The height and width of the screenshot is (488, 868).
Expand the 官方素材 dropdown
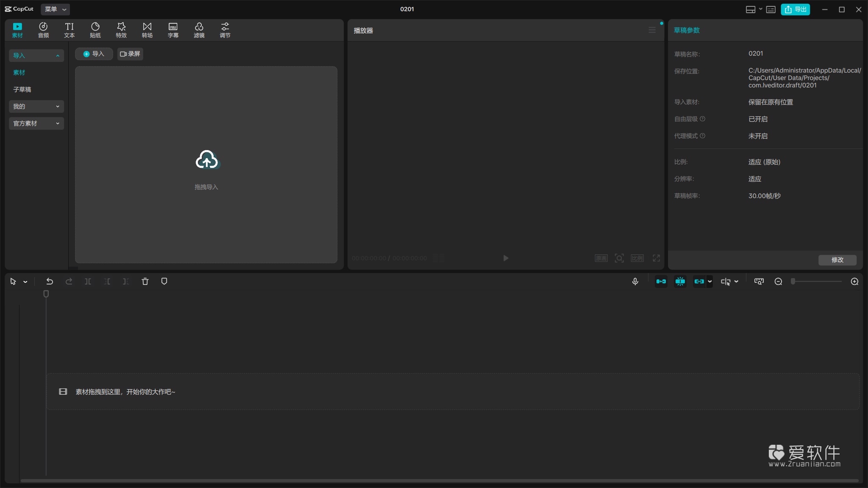(x=36, y=123)
